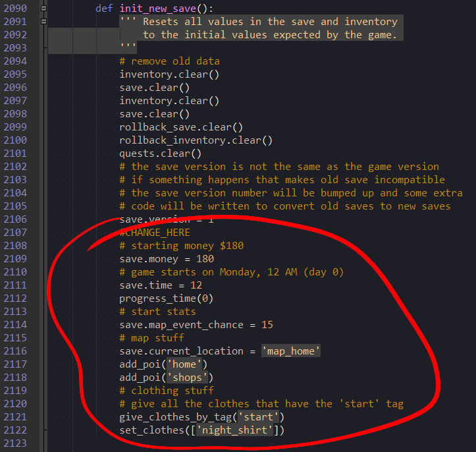This screenshot has height=452, width=476.
Task: Click the value 15 in map_event_chance
Action: [267, 325]
